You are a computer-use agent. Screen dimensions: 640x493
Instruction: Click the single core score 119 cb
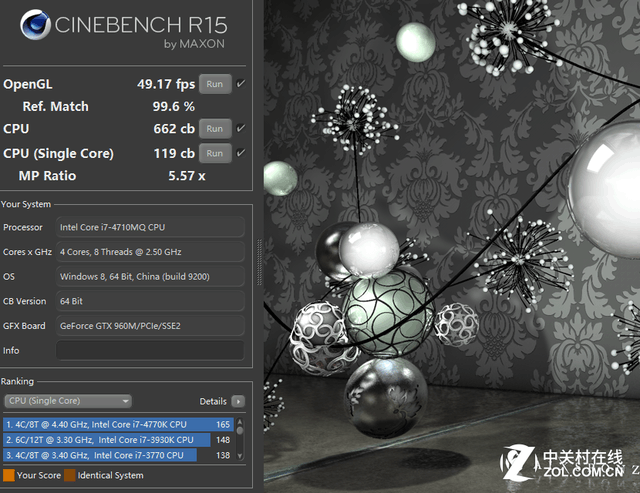coord(174,153)
